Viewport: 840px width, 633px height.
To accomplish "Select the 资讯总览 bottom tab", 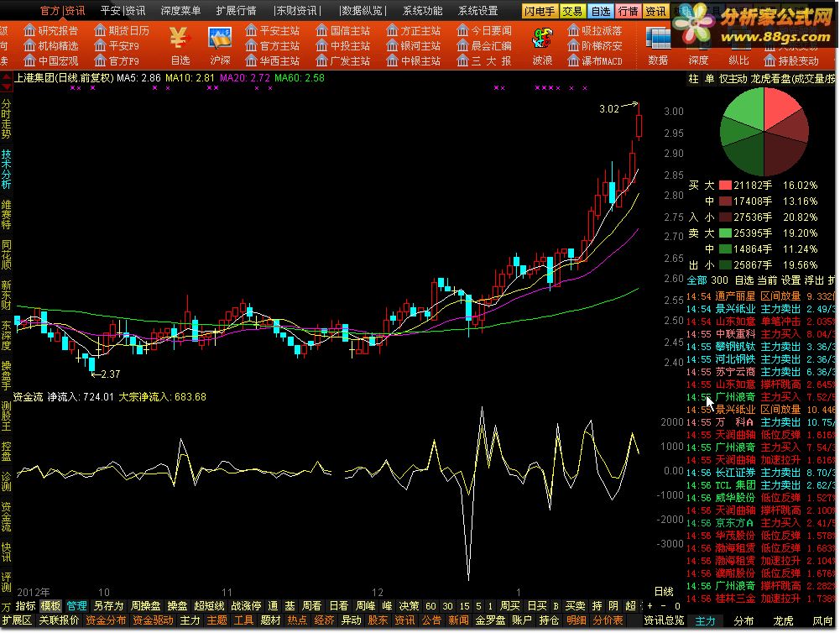I will (664, 620).
